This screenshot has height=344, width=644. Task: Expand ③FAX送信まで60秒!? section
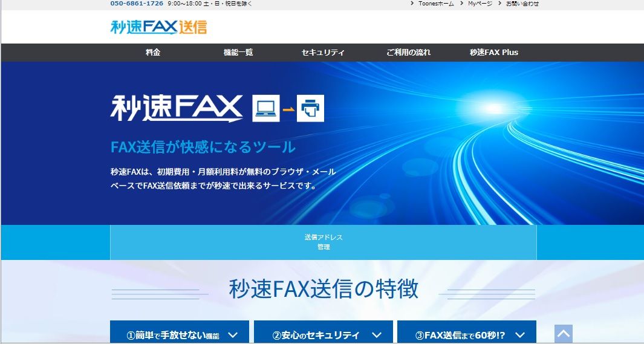coord(467,333)
